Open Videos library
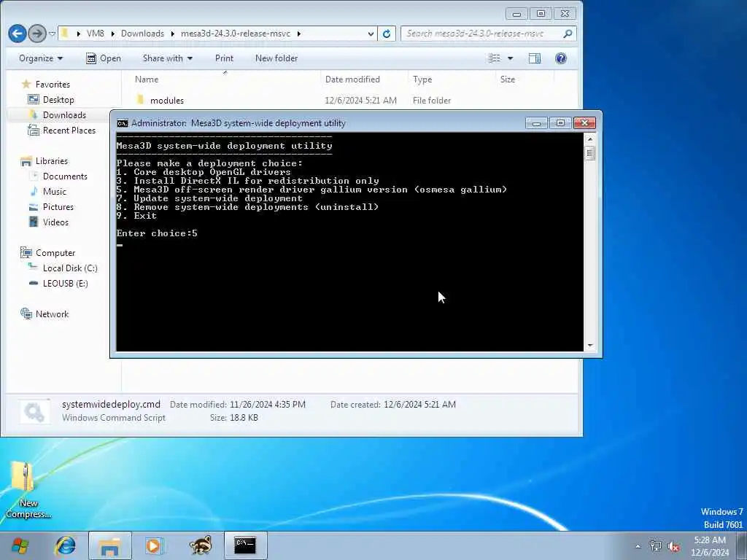 (x=55, y=222)
